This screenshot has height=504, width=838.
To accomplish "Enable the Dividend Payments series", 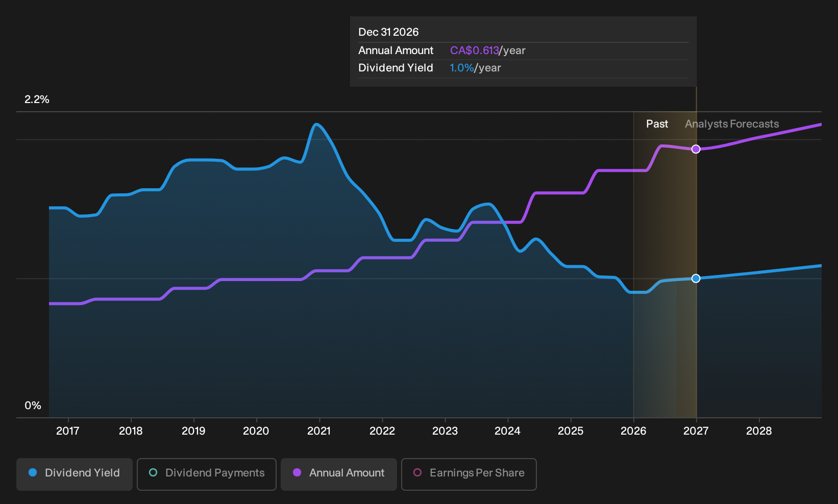I will coord(207,474).
